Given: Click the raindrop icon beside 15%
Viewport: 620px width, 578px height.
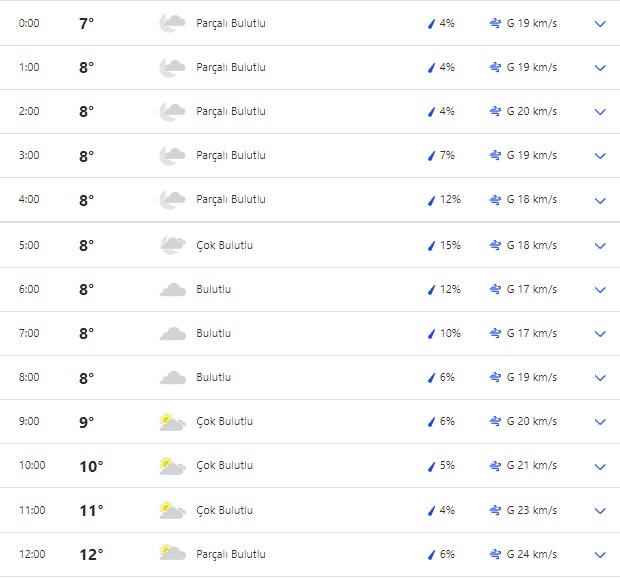Looking at the screenshot, I should point(432,245).
